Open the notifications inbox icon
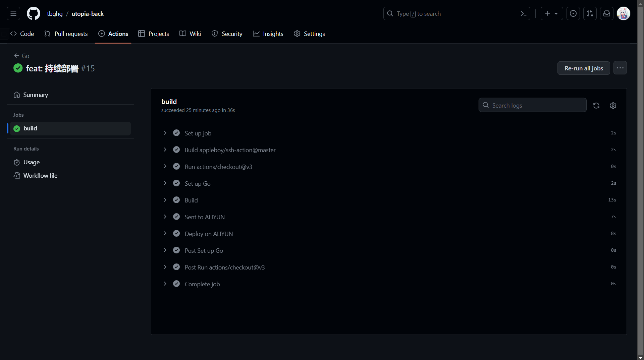The height and width of the screenshot is (360, 644). click(x=606, y=14)
